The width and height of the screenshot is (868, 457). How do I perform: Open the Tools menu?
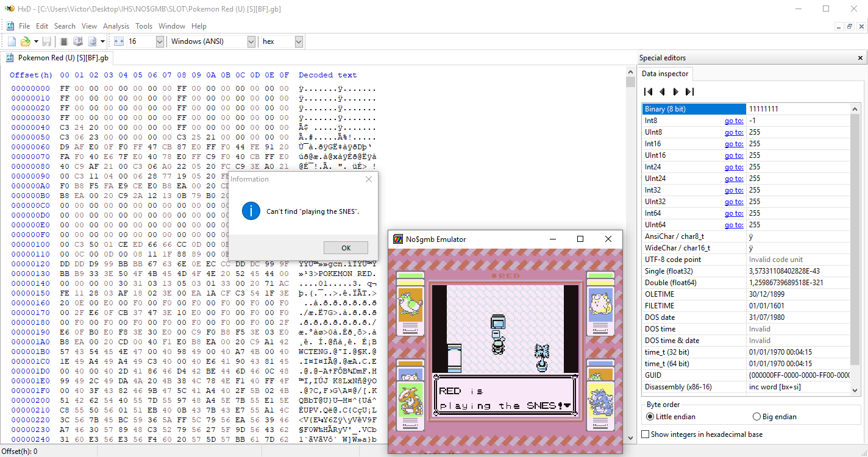(144, 26)
